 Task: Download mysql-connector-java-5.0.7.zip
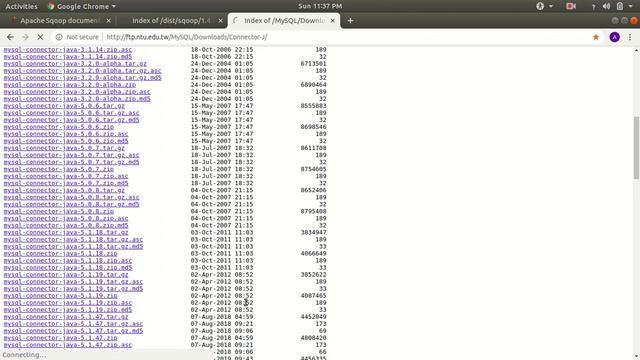59,169
